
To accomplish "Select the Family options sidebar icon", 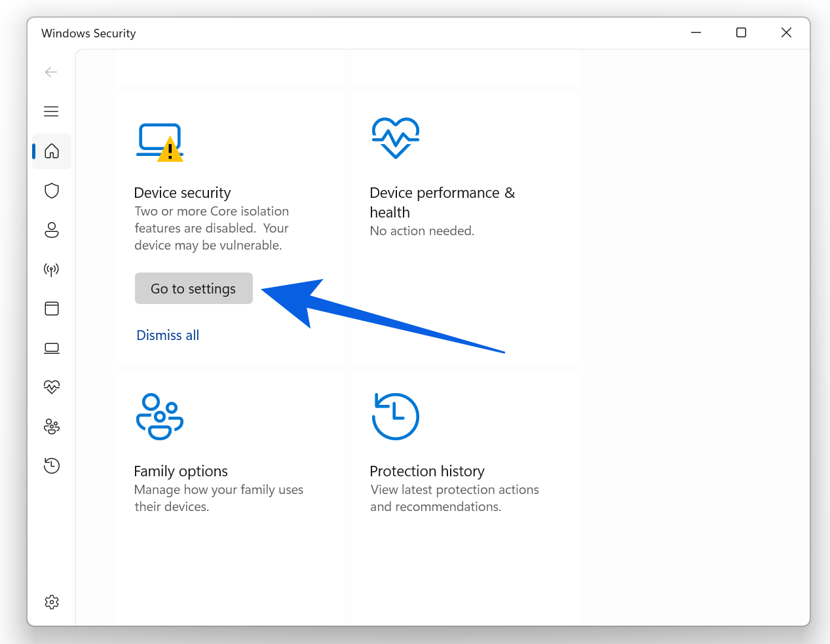I will [x=51, y=426].
